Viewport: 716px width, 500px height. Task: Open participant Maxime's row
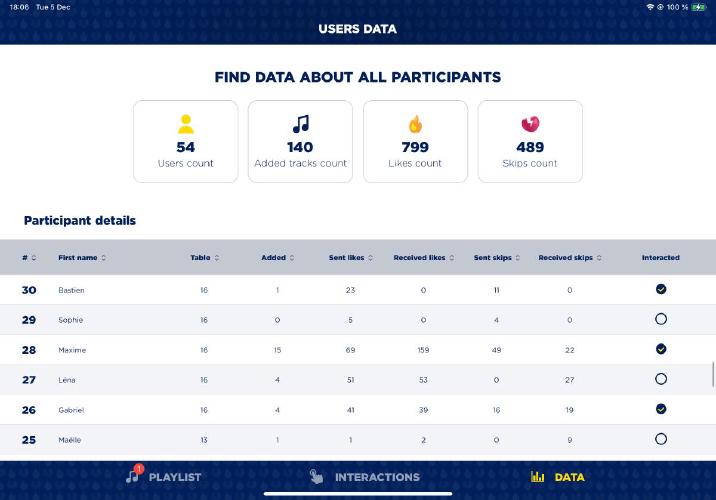[x=72, y=350]
